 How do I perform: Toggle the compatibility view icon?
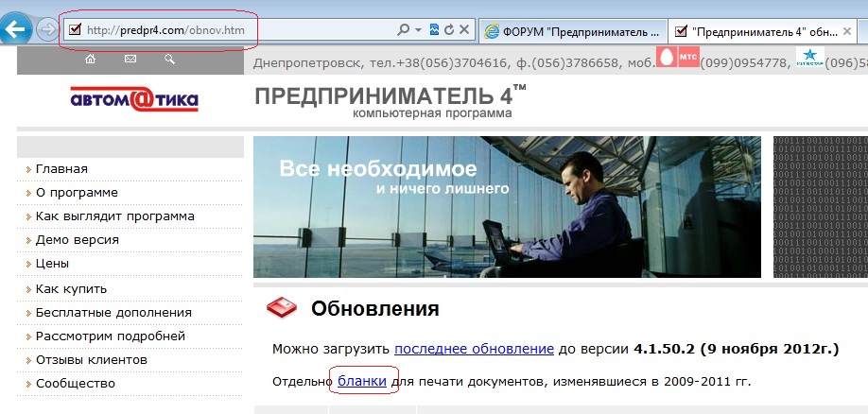[x=435, y=30]
